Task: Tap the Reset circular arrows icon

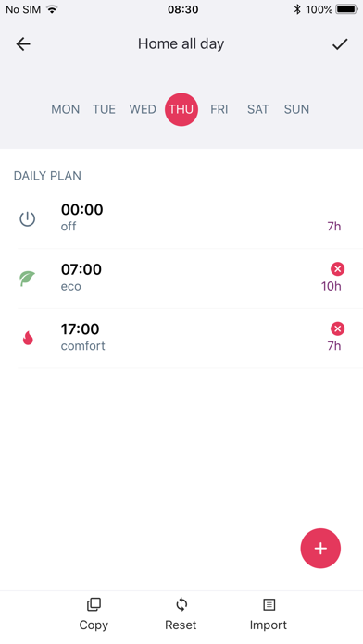Action: (181, 604)
